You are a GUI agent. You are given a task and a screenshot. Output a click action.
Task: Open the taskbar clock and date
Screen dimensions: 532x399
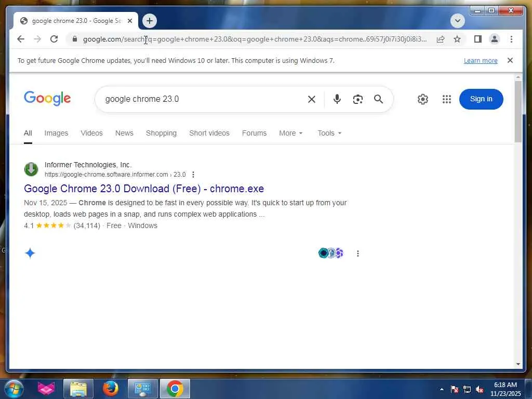[x=506, y=389]
